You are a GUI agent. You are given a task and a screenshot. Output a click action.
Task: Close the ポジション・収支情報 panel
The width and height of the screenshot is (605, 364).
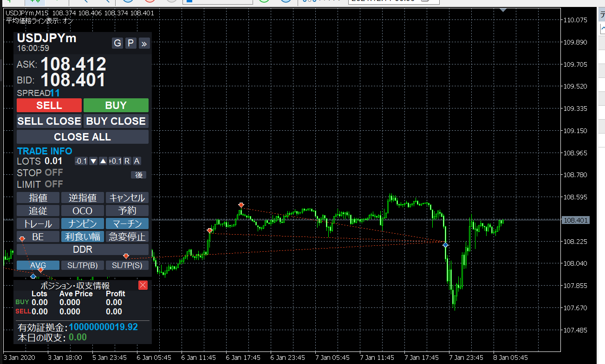(143, 285)
